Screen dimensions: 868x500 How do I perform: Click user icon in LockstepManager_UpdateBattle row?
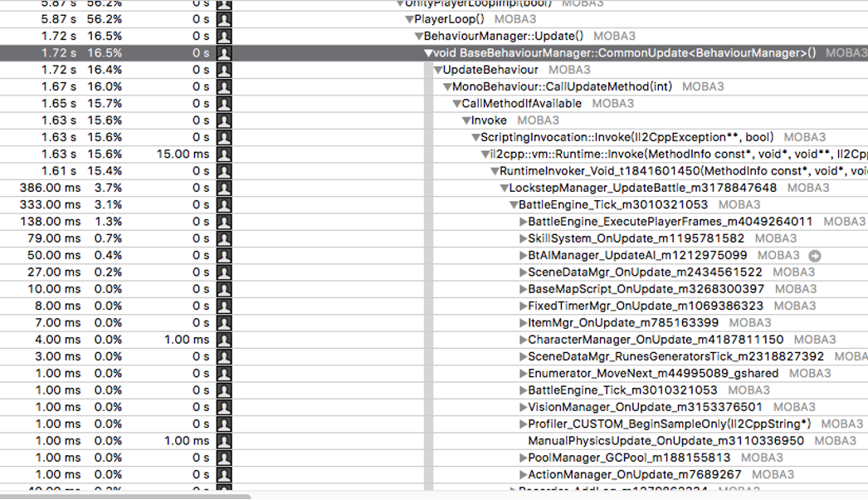tap(224, 188)
